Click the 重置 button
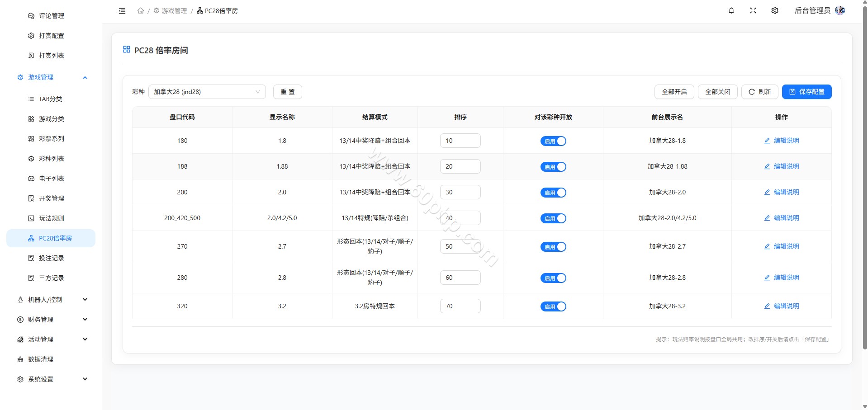This screenshot has height=410, width=868. point(288,92)
